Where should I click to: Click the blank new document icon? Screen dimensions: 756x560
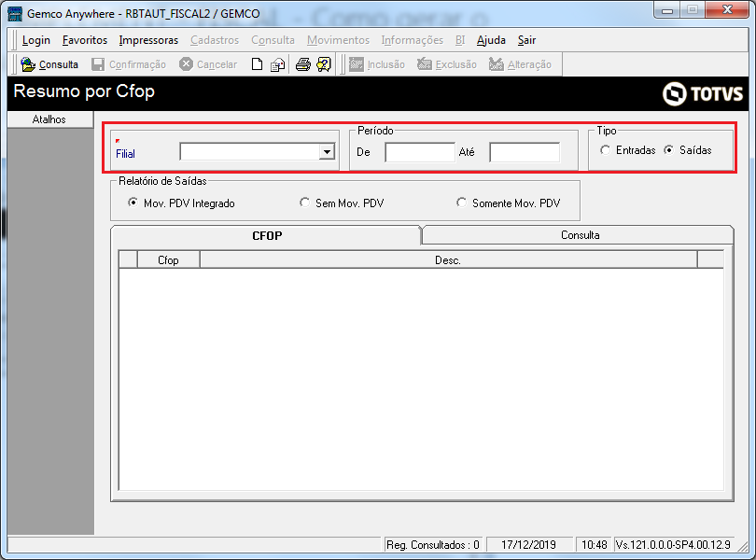(257, 64)
